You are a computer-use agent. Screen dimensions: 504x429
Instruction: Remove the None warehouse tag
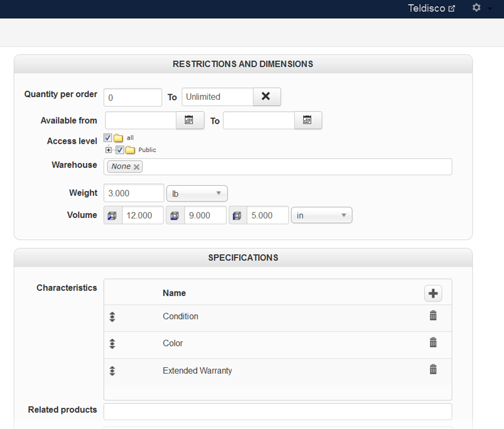(x=136, y=167)
